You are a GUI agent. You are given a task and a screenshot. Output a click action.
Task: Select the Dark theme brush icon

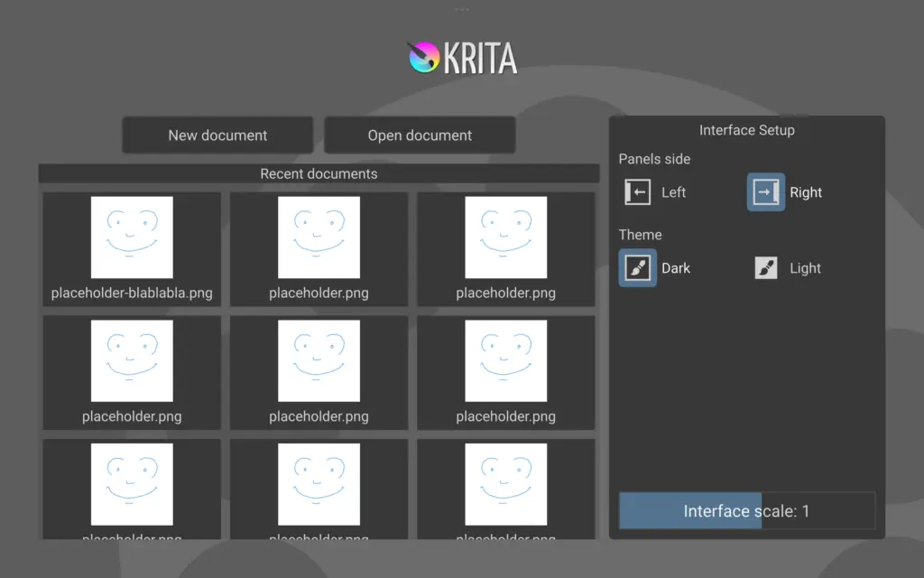tap(638, 268)
